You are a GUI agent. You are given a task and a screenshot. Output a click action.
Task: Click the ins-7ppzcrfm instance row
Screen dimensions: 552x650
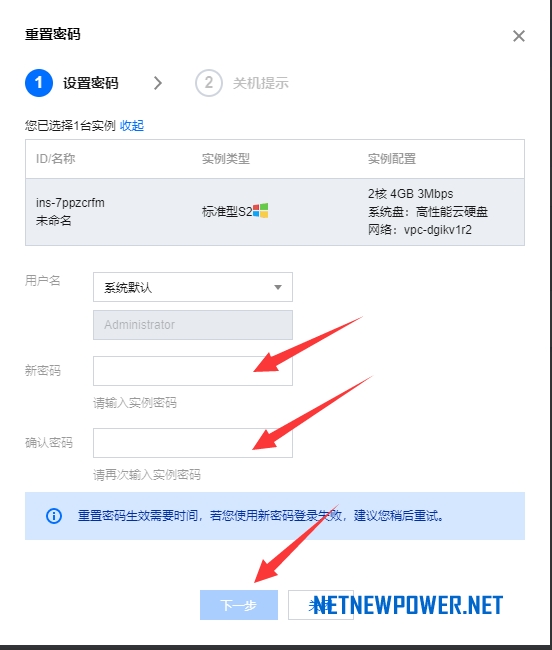(x=275, y=212)
